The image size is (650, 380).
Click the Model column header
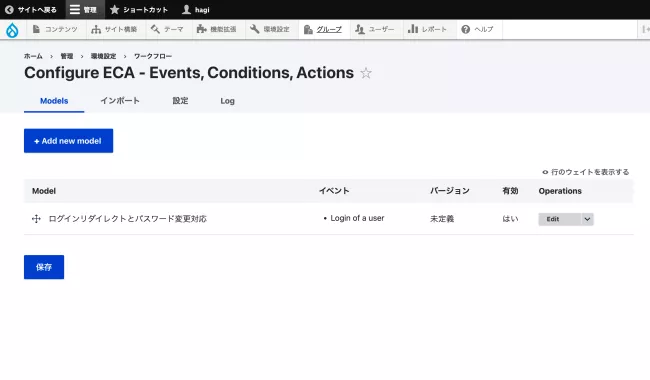44,191
